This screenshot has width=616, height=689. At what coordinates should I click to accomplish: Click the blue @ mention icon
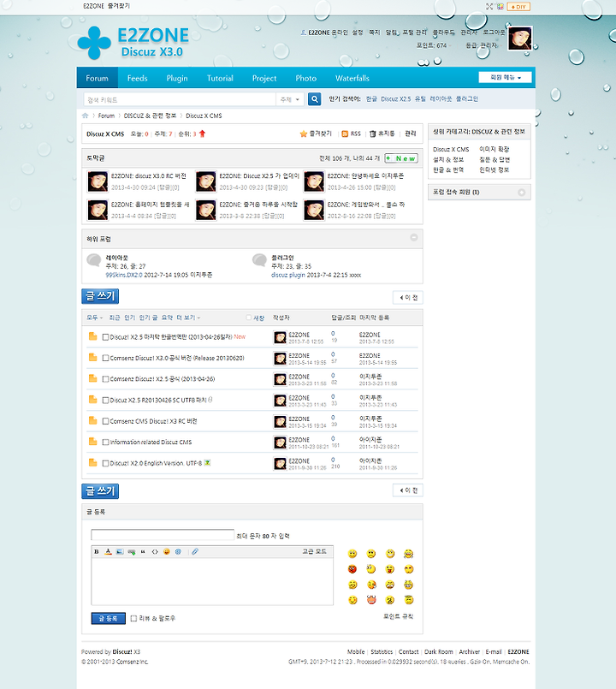(178, 551)
